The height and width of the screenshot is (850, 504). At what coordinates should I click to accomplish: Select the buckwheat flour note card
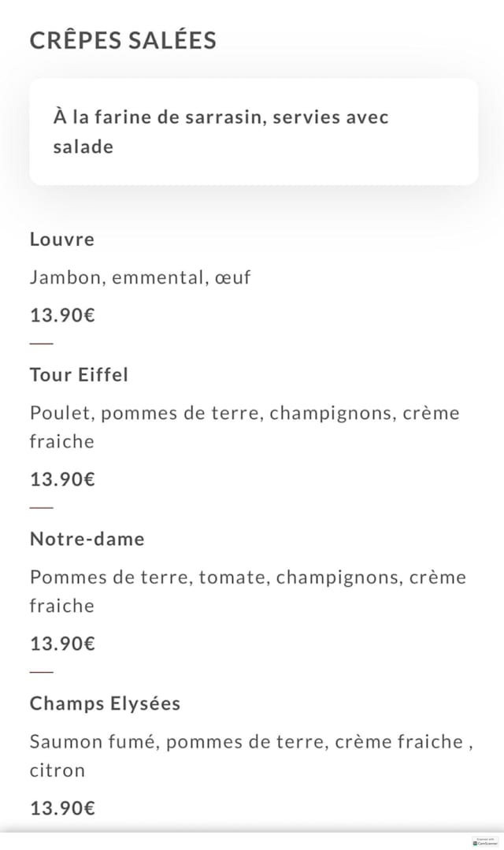[x=254, y=132]
